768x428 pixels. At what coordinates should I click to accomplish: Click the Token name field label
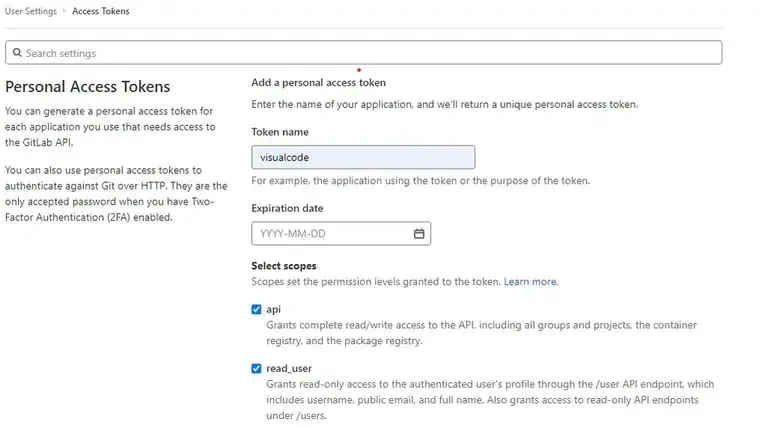[280, 132]
